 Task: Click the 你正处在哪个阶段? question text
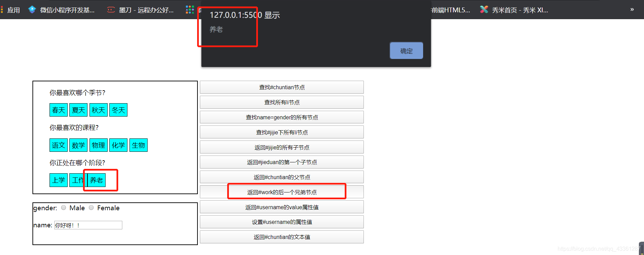tap(77, 163)
